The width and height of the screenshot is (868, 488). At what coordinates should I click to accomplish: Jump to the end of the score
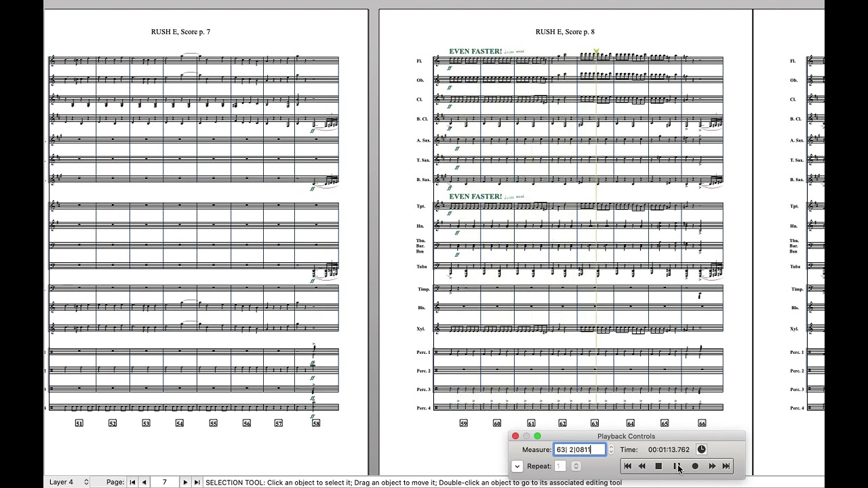click(x=726, y=466)
